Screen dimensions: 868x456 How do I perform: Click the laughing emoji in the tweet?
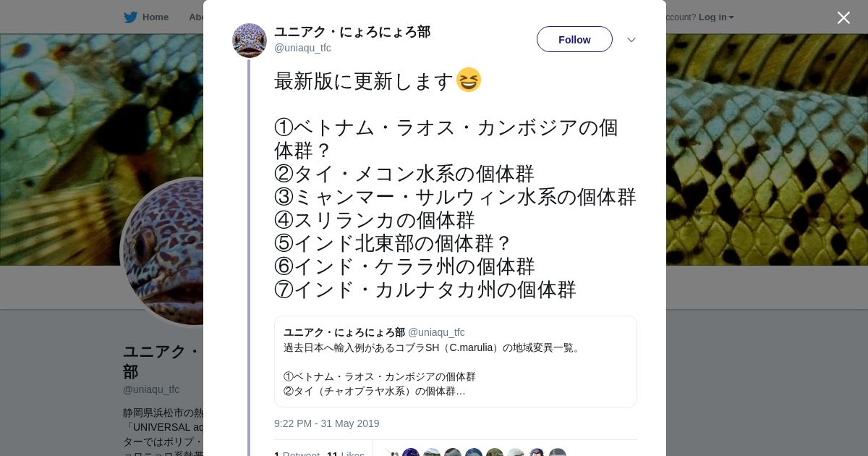(469, 80)
